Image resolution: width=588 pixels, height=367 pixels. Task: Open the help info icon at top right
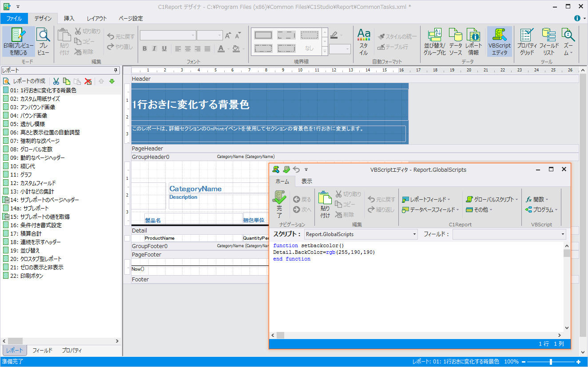click(x=577, y=18)
